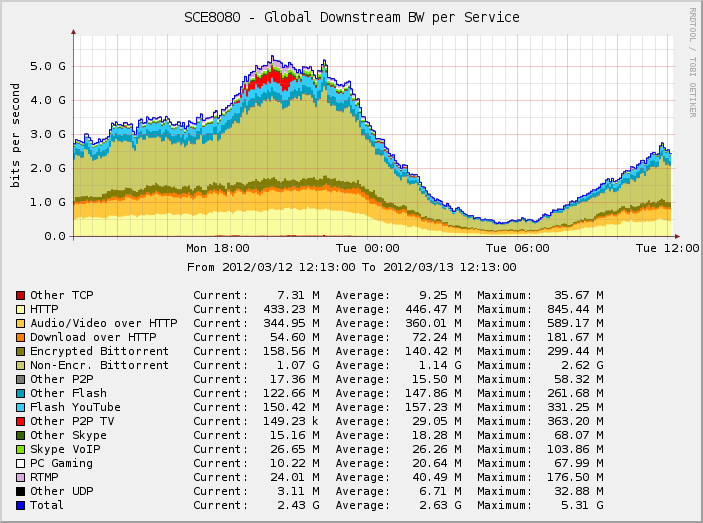703x523 pixels.
Task: Select the Tue 00:00 time axis label
Action: click(x=367, y=248)
